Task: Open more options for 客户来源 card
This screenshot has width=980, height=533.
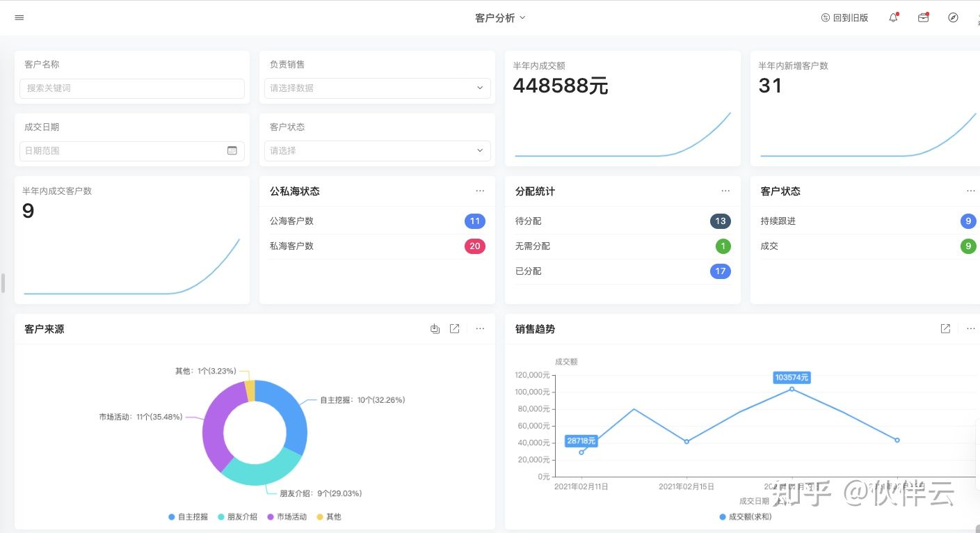Action: [480, 328]
